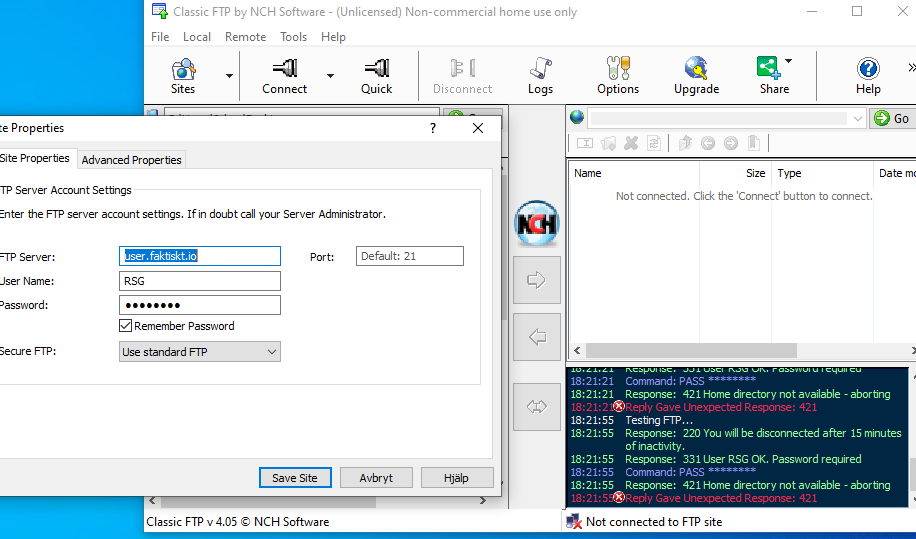Click the 'Testing FTP...' log line

(659, 420)
